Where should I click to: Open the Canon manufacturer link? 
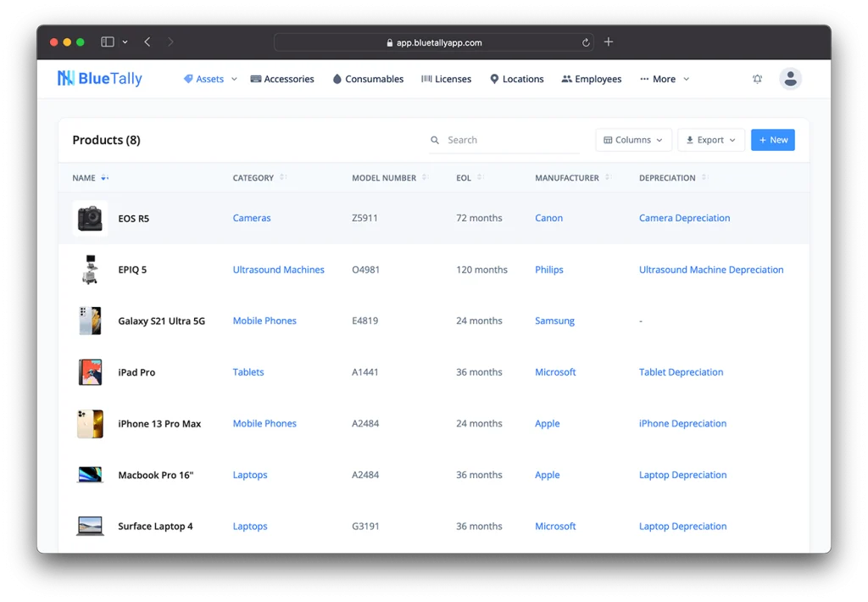(548, 218)
